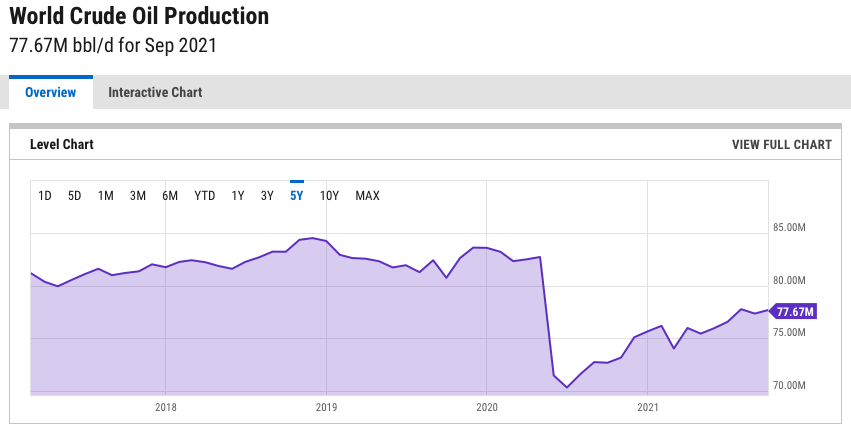
Task: Open the View Full Chart link
Action: coord(781,144)
